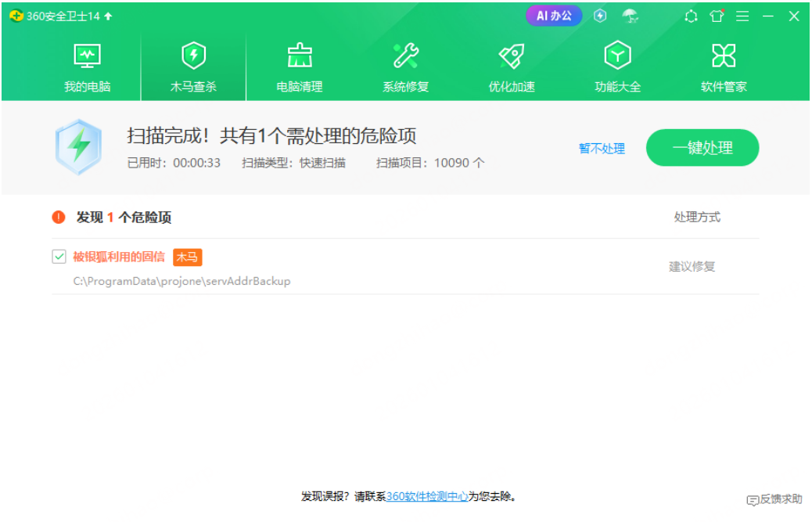Click the 暂不处理 link
Viewport: 812px width, 522px height.
pyautogui.click(x=602, y=149)
